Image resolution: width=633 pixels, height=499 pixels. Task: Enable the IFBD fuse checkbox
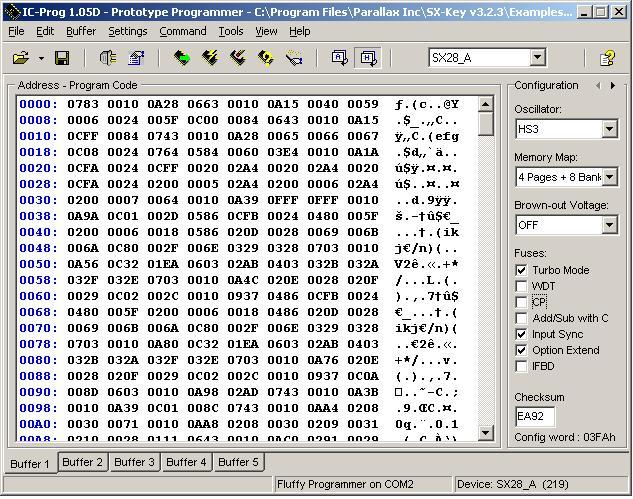point(521,366)
